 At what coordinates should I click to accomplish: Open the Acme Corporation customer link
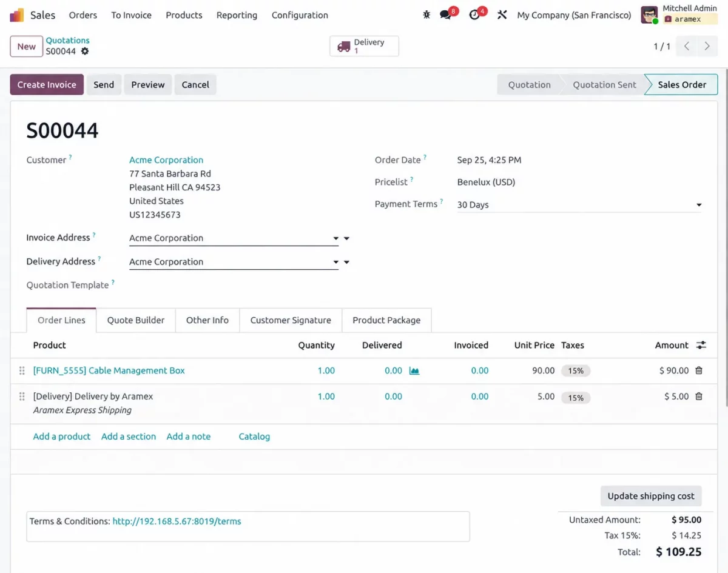point(166,160)
